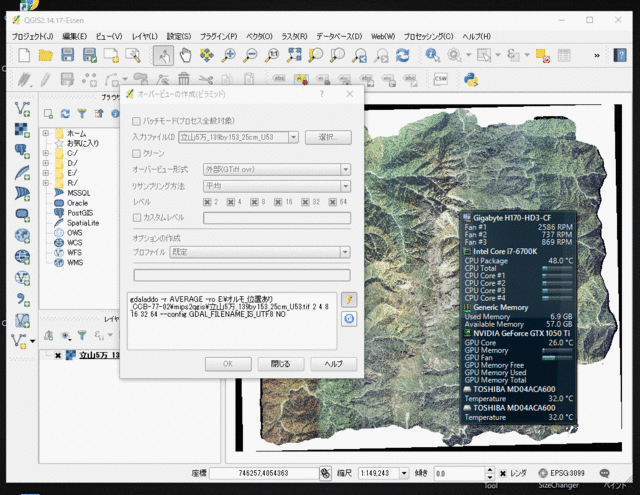Open the Python console icon
This screenshot has height=495, width=640.
pyautogui.click(x=471, y=79)
